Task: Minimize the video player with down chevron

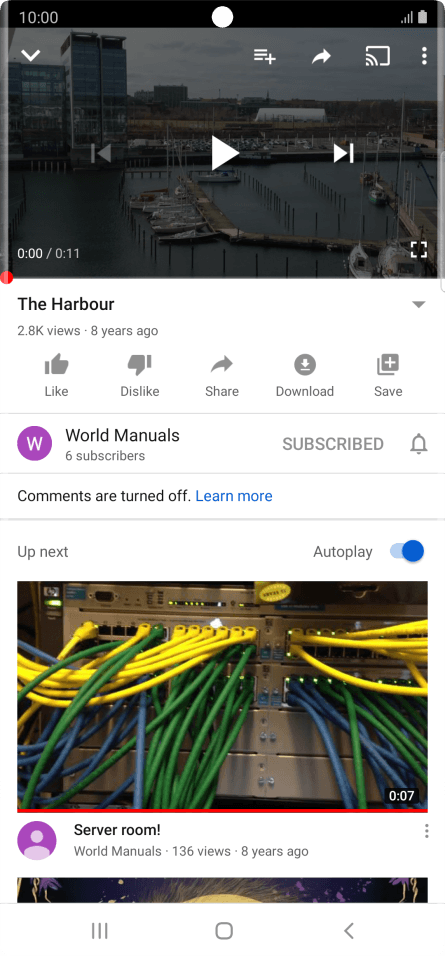Action: click(x=30, y=56)
